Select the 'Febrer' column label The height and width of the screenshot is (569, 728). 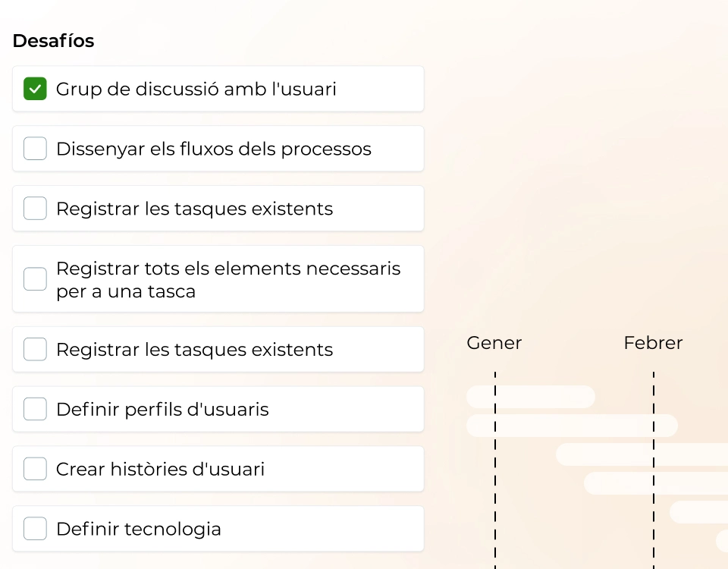[653, 343]
